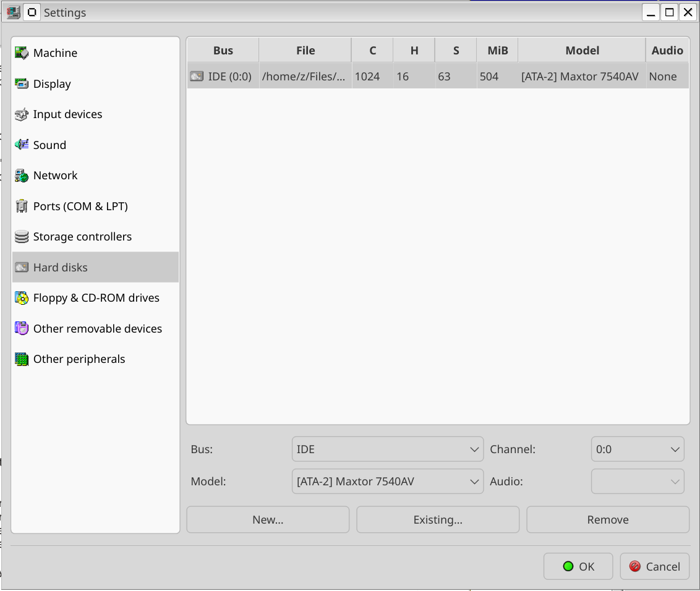This screenshot has width=700, height=591.
Task: Click the Sound speaker icon
Action: pos(22,145)
